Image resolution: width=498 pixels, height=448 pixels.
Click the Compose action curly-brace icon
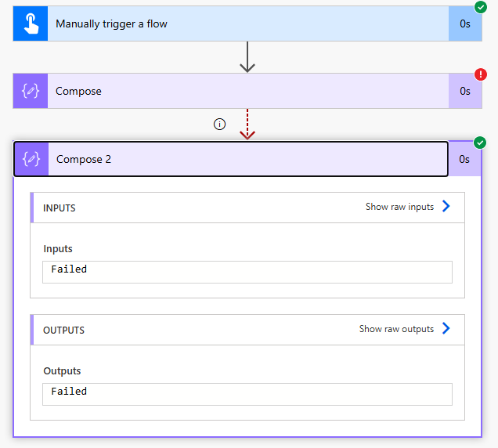pyautogui.click(x=31, y=92)
